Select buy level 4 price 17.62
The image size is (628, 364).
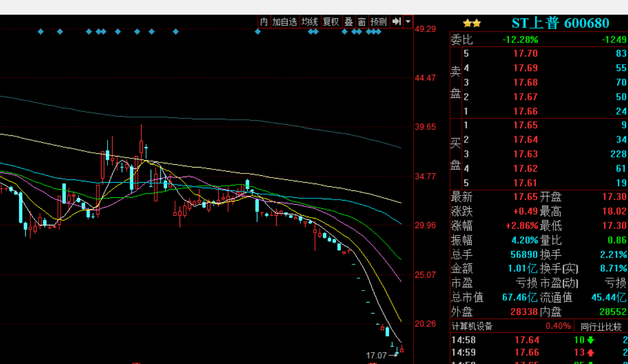point(525,168)
